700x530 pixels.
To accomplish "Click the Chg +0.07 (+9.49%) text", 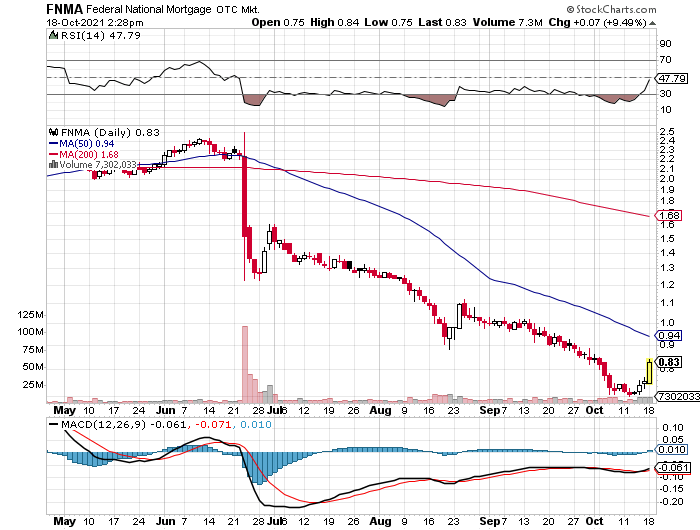I will tap(597, 22).
